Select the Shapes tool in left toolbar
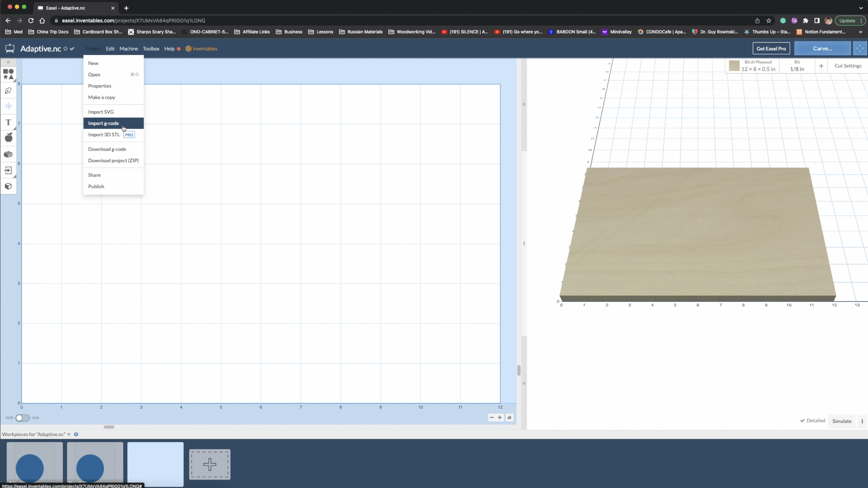The height and width of the screenshot is (488, 868). click(8, 74)
